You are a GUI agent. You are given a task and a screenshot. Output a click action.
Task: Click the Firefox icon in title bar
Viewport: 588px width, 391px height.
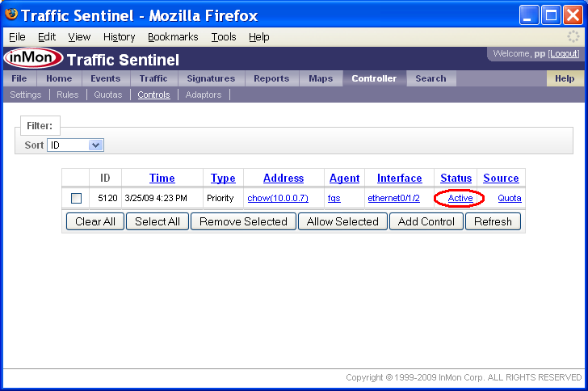coord(11,15)
